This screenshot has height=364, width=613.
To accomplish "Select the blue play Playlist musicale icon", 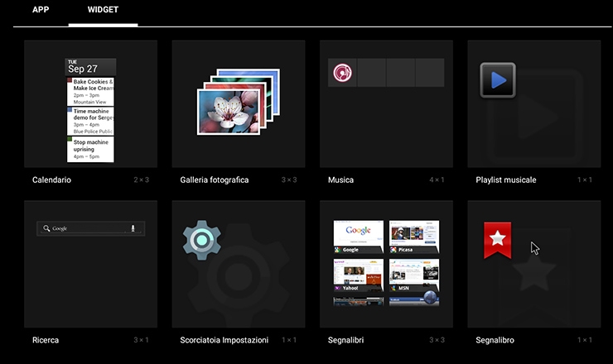I will point(498,80).
